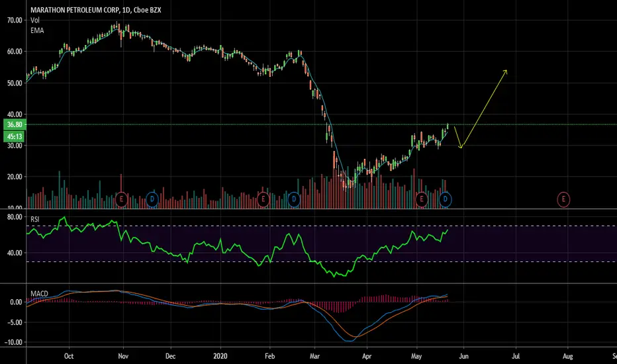
Task: Click the current price label 36.80
Action: (x=15, y=124)
